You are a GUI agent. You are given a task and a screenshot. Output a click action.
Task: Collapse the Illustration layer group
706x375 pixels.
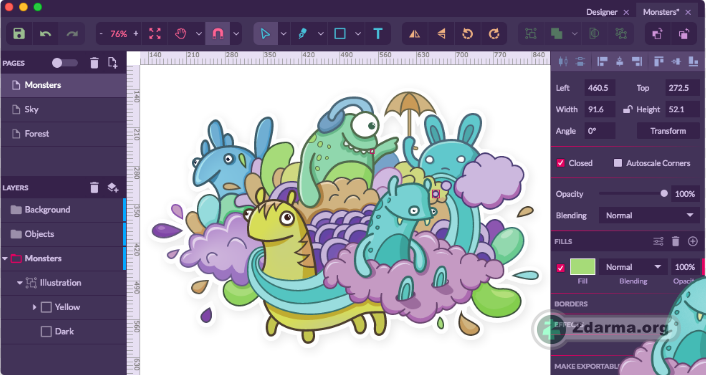tap(20, 283)
